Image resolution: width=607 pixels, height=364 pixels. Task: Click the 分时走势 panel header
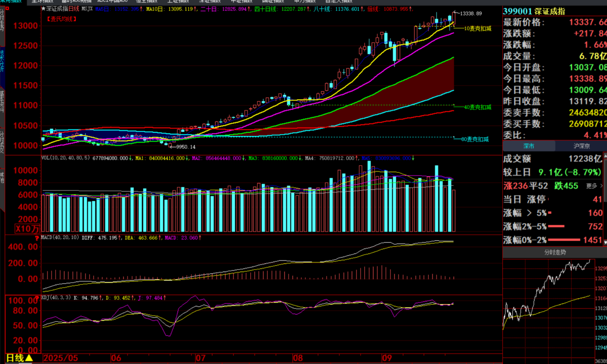[x=555, y=252]
